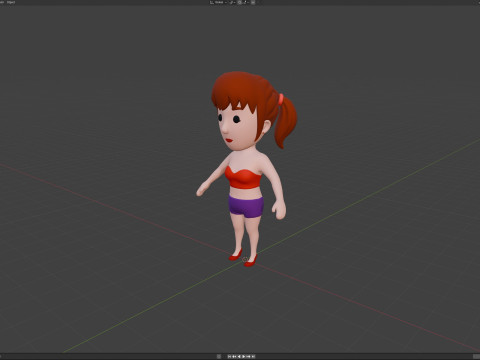Open the Global transform orientation dropdown
This screenshot has height=360, width=480.
coord(218,2)
